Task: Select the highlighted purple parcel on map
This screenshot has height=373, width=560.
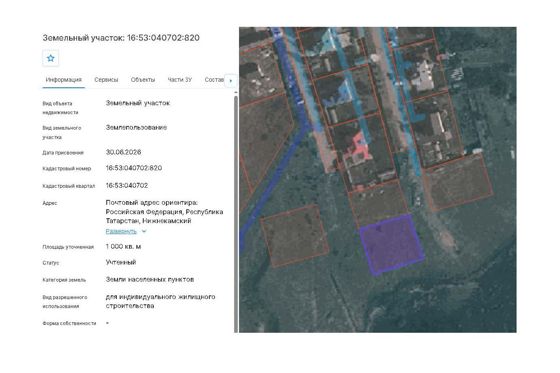Action: (391, 245)
